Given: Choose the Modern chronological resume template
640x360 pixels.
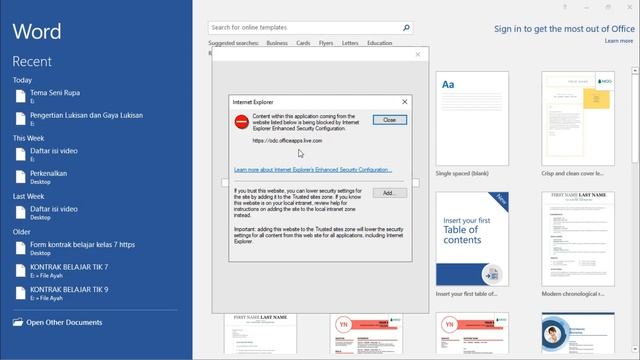Looking at the screenshot, I should 578,239.
